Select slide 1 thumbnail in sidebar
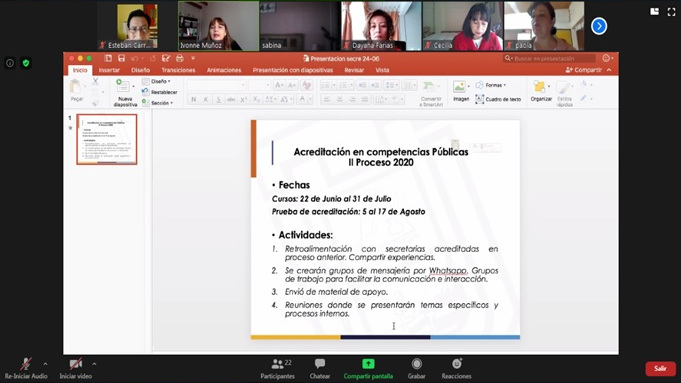 (x=107, y=139)
